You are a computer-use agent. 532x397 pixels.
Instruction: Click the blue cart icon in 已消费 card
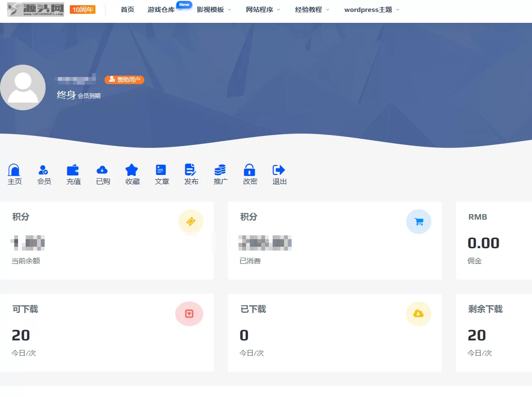pos(418,222)
